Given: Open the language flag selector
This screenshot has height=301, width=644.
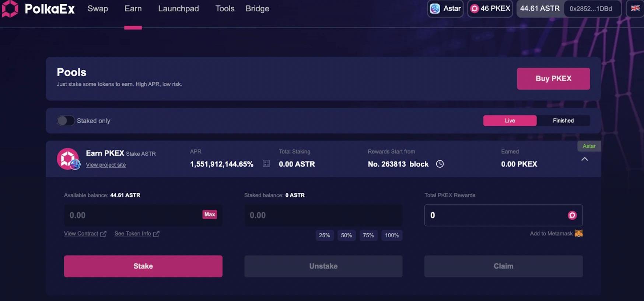Looking at the screenshot, I should pyautogui.click(x=635, y=8).
